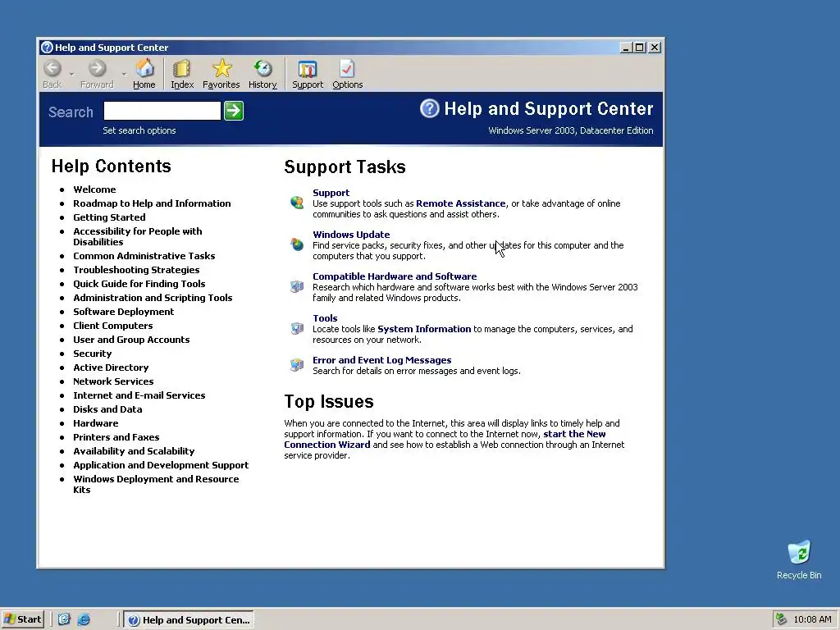This screenshot has height=630, width=840.
Task: Click the green search go arrow
Action: 234,111
